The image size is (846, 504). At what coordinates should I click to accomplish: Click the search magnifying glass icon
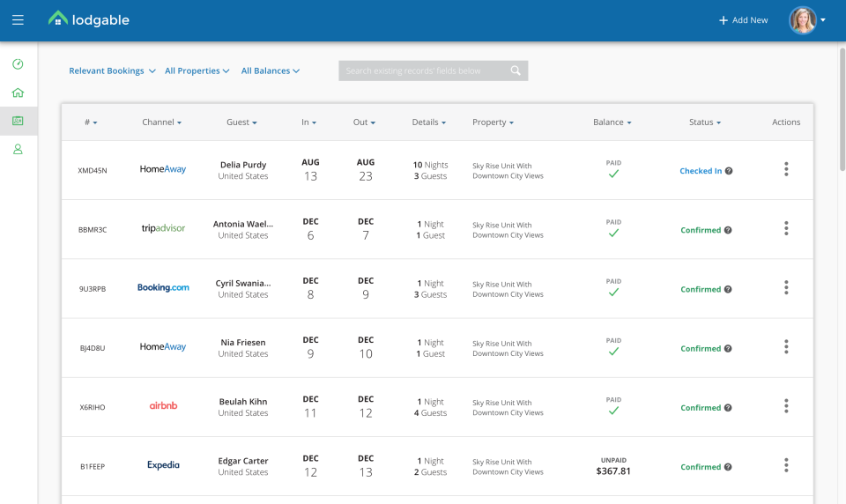pyautogui.click(x=516, y=71)
